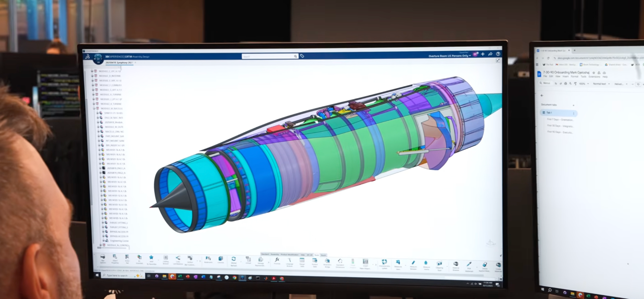Open the help question mark icon
Screen dimensions: 644x299
tap(498, 54)
